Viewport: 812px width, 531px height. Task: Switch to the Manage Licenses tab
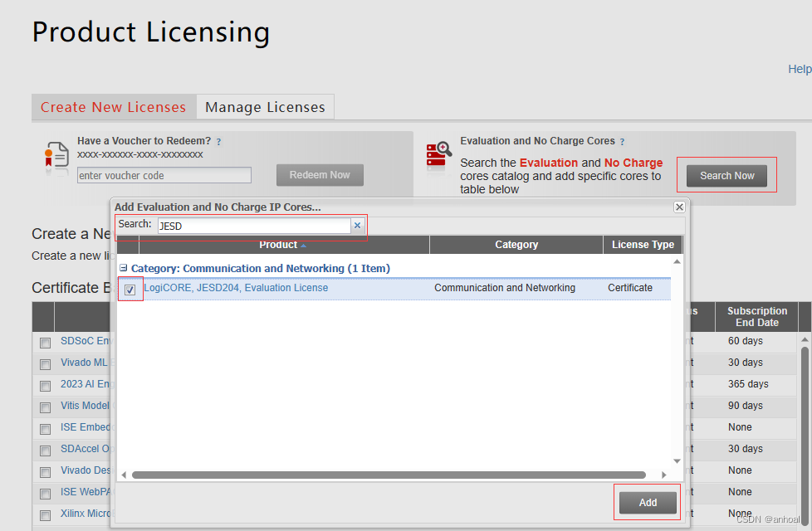click(x=265, y=106)
